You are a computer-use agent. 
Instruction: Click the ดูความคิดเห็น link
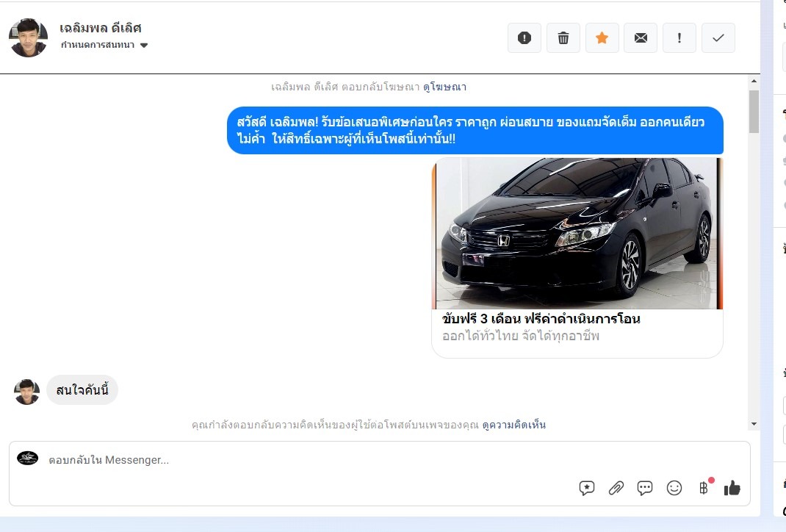pyautogui.click(x=513, y=425)
